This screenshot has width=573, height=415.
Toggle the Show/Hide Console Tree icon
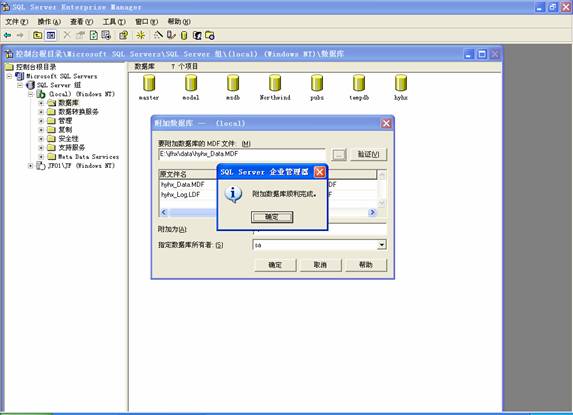click(51, 35)
